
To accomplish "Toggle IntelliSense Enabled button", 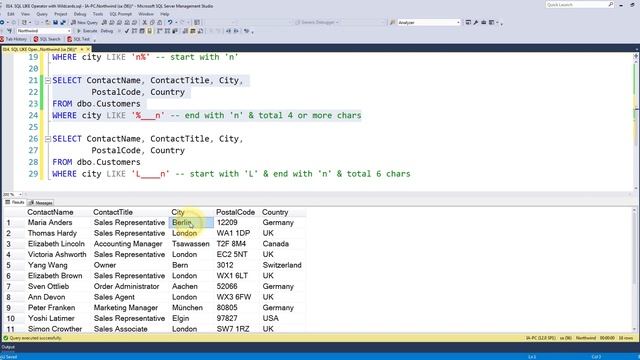I will pos(149,31).
